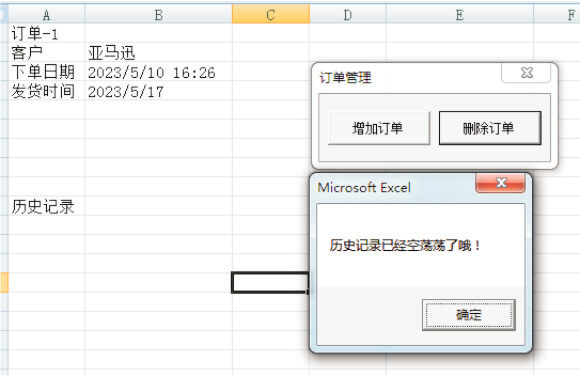The height and width of the screenshot is (376, 580).
Task: Select cell with 2023/5/10 16:26
Action: (159, 72)
